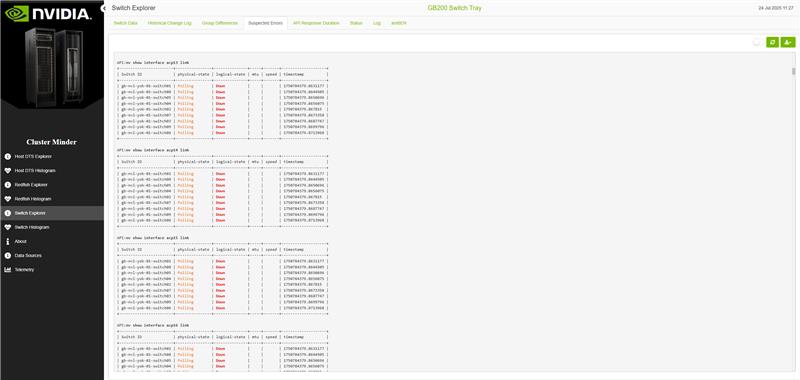
Task: Click the Telemetry chart icon
Action: click(x=8, y=269)
